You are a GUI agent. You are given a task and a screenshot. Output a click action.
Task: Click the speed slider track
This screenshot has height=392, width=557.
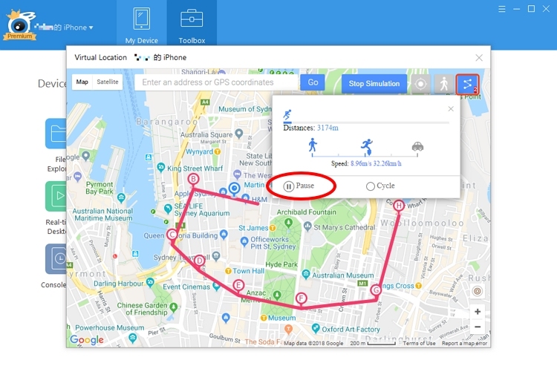[x=365, y=154]
